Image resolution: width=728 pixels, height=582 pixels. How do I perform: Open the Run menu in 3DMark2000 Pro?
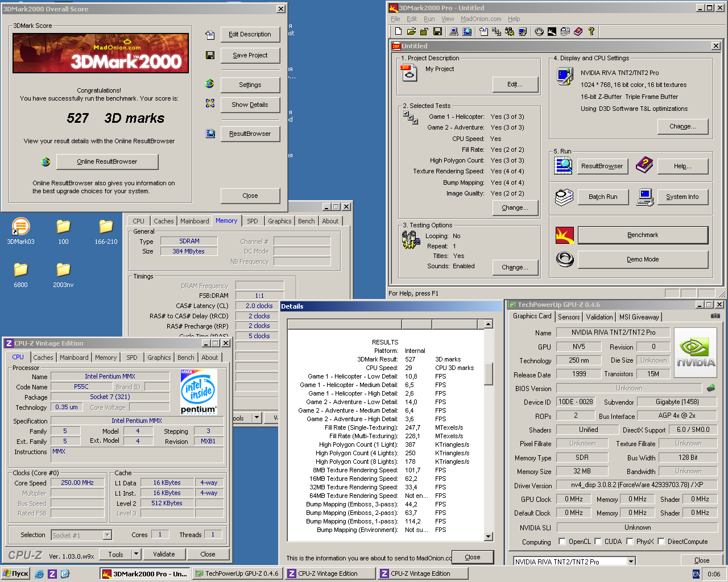pyautogui.click(x=429, y=19)
